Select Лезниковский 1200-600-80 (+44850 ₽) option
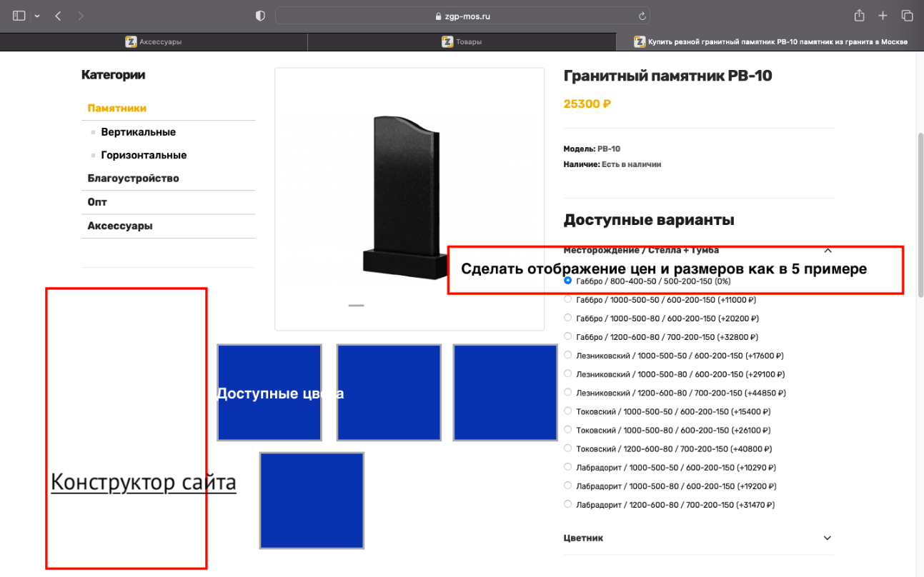The width and height of the screenshot is (924, 577). click(x=568, y=393)
